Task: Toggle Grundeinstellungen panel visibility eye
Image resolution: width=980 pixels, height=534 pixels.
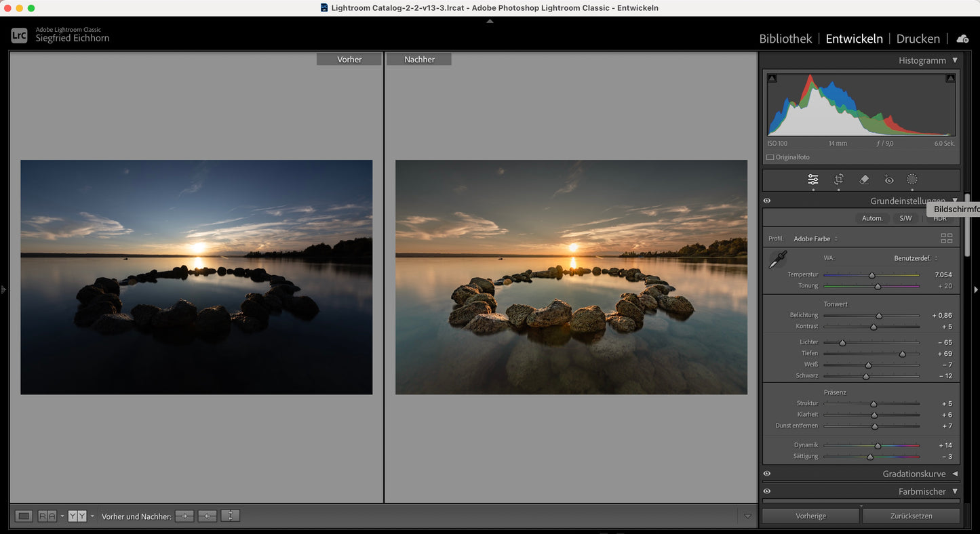Action: 767,201
